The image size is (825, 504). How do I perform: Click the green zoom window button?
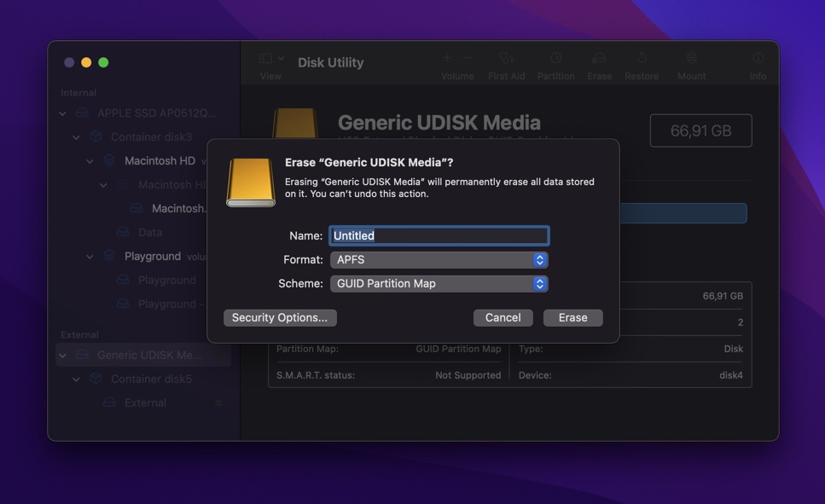pyautogui.click(x=103, y=62)
